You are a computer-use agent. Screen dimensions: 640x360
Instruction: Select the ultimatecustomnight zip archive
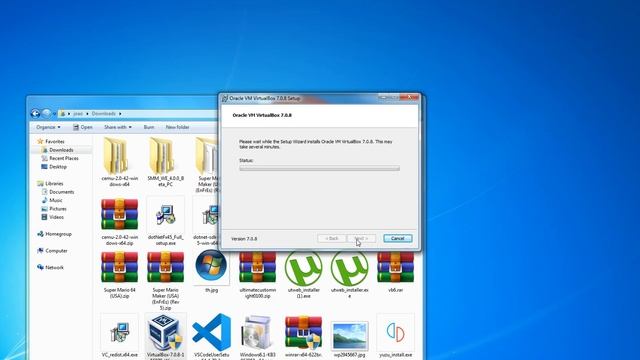258,268
